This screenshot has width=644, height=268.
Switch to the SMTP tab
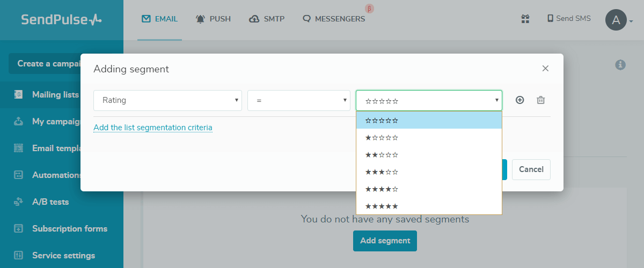[267, 19]
